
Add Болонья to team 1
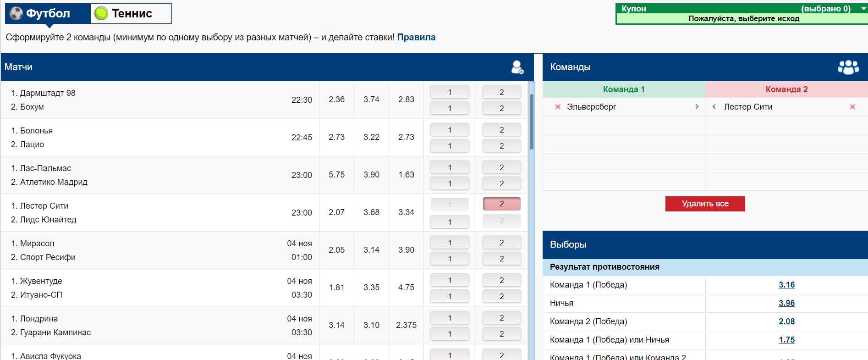[450, 130]
